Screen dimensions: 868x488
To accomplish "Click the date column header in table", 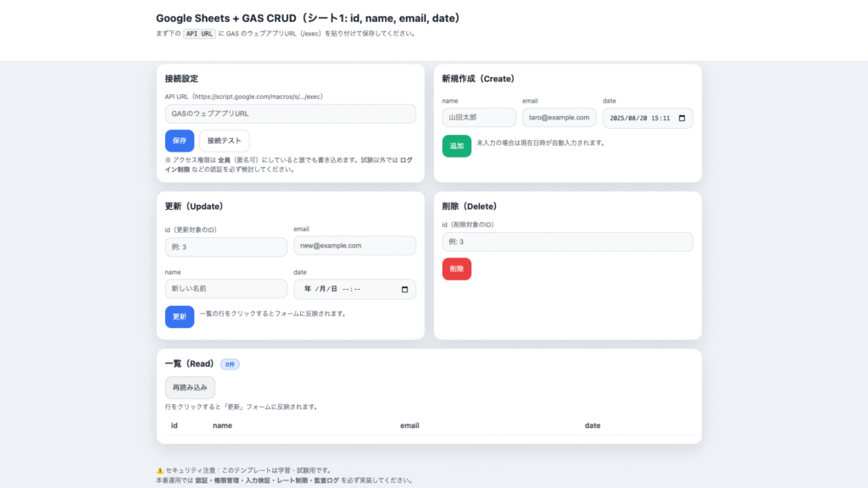I will pyautogui.click(x=593, y=425).
